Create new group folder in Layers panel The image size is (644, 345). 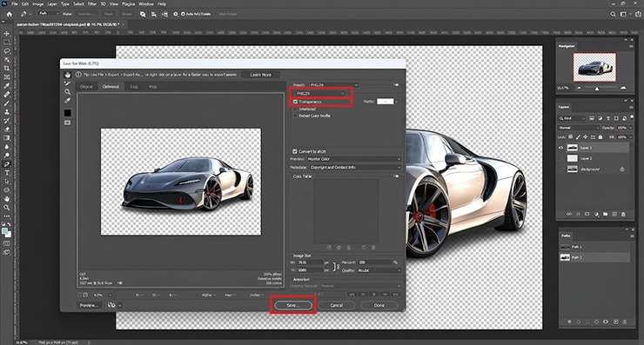point(605,214)
